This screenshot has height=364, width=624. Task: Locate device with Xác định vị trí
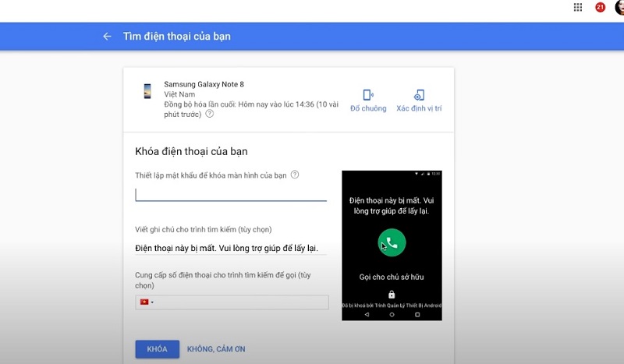[x=419, y=101]
